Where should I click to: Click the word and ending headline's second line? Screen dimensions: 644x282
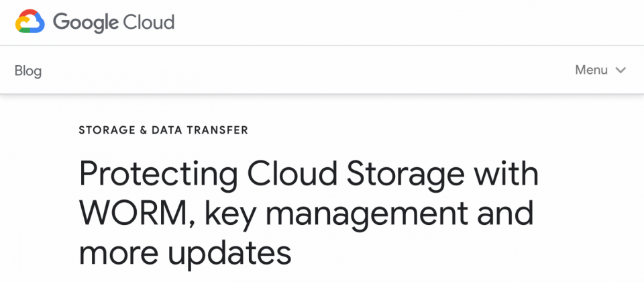[506, 213]
